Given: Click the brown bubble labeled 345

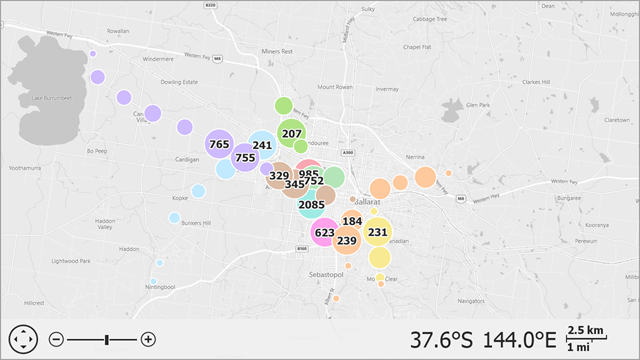Looking at the screenshot, I should pos(294,184).
